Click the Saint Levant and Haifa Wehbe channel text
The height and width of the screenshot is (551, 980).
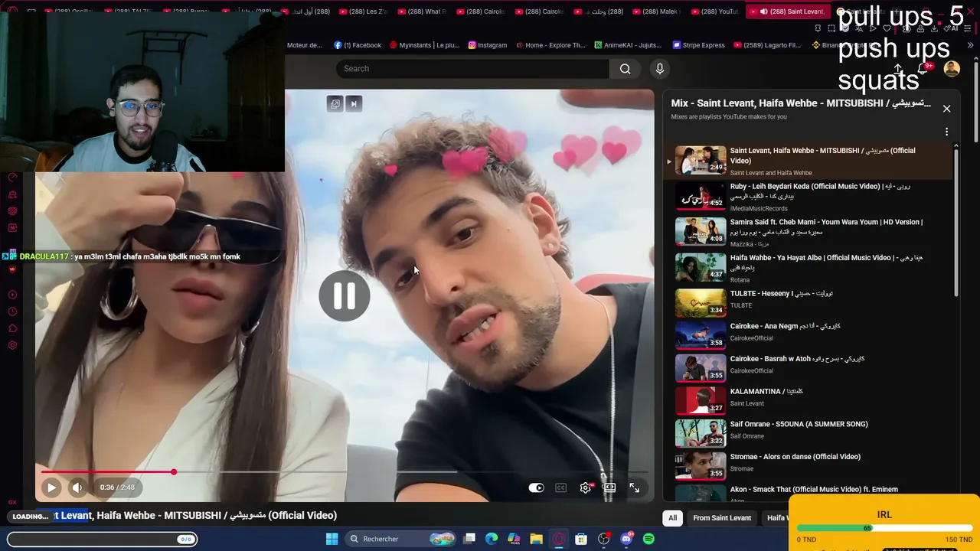point(771,173)
